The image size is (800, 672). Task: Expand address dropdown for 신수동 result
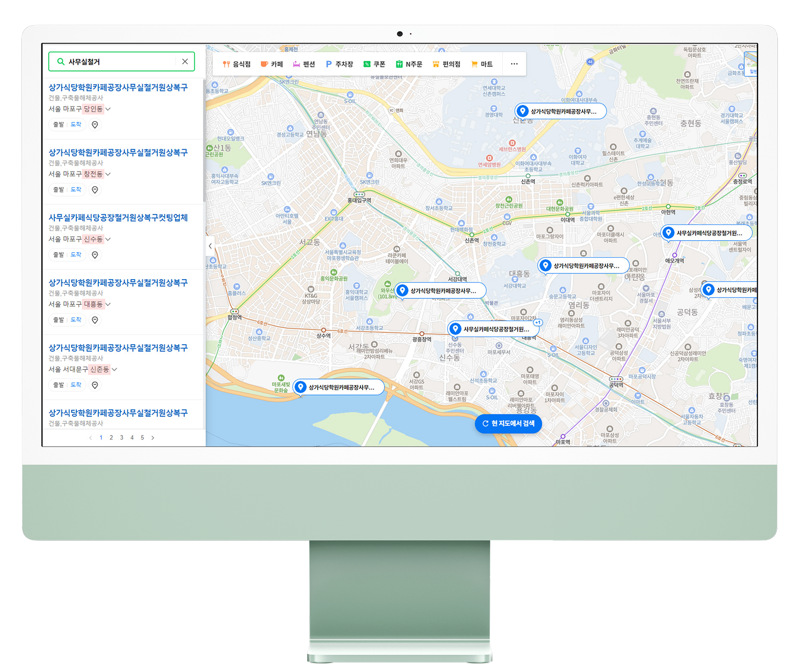[108, 239]
